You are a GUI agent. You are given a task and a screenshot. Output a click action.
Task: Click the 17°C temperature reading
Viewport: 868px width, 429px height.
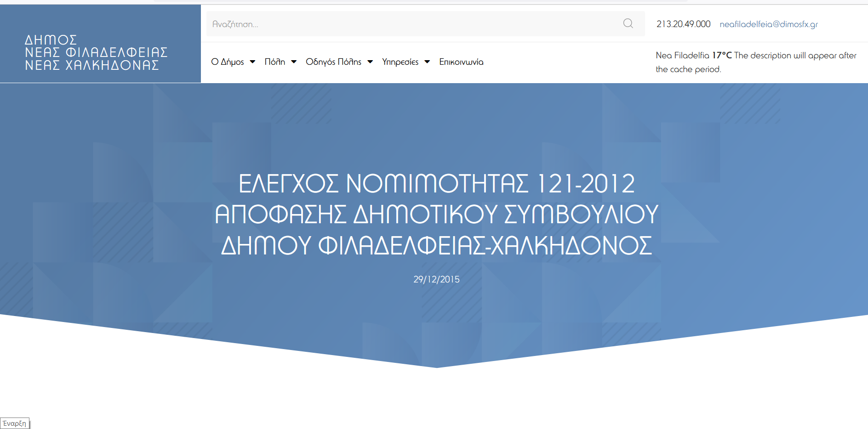[x=722, y=56]
